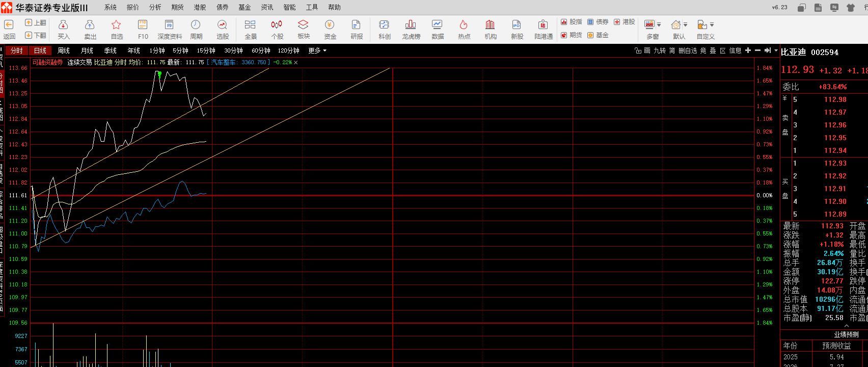The width and height of the screenshot is (868, 367).
Task: Switch to the 周线 weekly tab
Action: (x=64, y=50)
